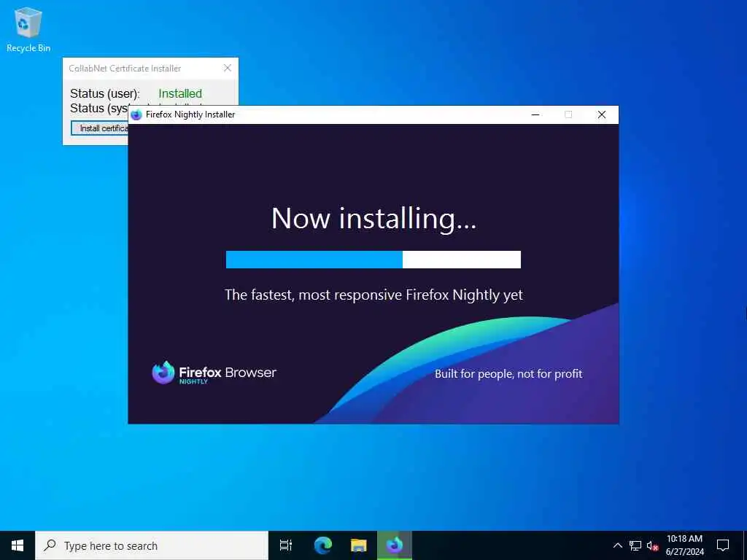This screenshot has width=747, height=560.
Task: Open the Windows Start menu
Action: point(18,545)
